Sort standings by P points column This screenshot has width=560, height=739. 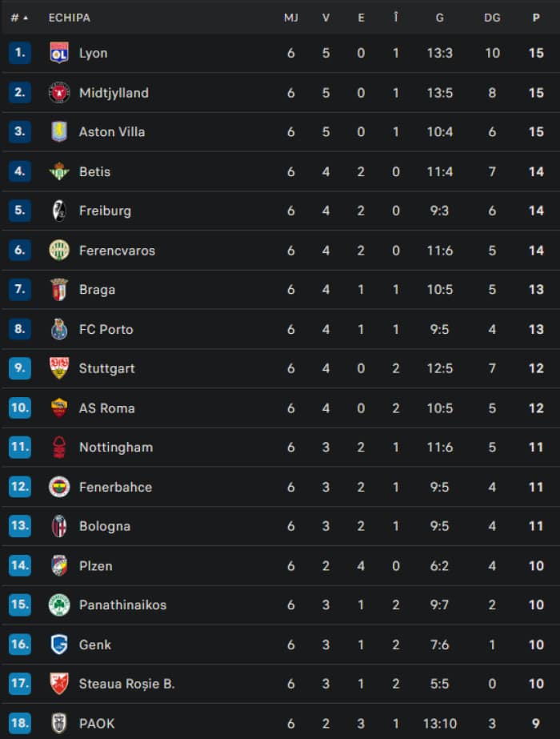click(x=536, y=18)
